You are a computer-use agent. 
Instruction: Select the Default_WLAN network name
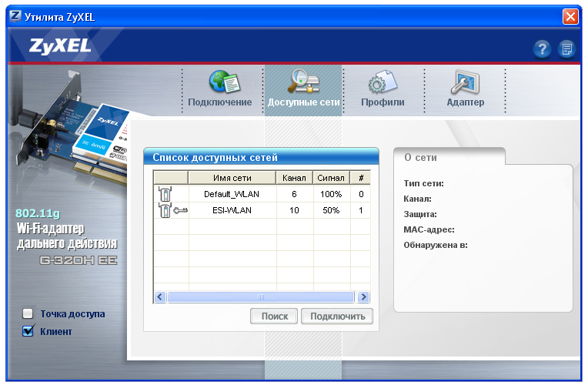232,194
